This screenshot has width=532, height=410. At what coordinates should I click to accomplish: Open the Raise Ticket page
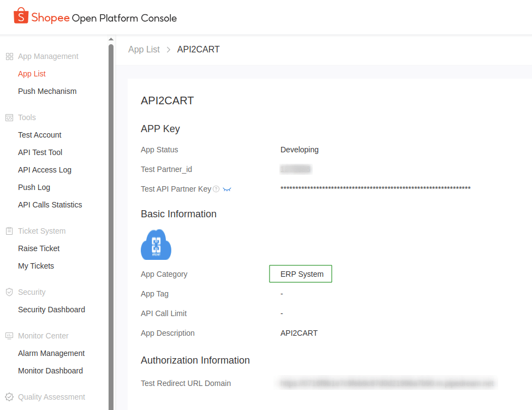click(39, 248)
